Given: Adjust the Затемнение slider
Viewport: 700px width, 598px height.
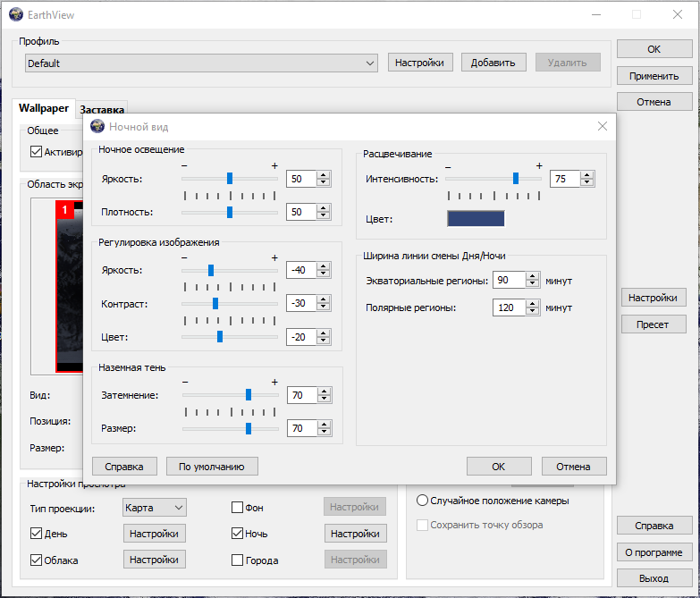Looking at the screenshot, I should pos(249,395).
